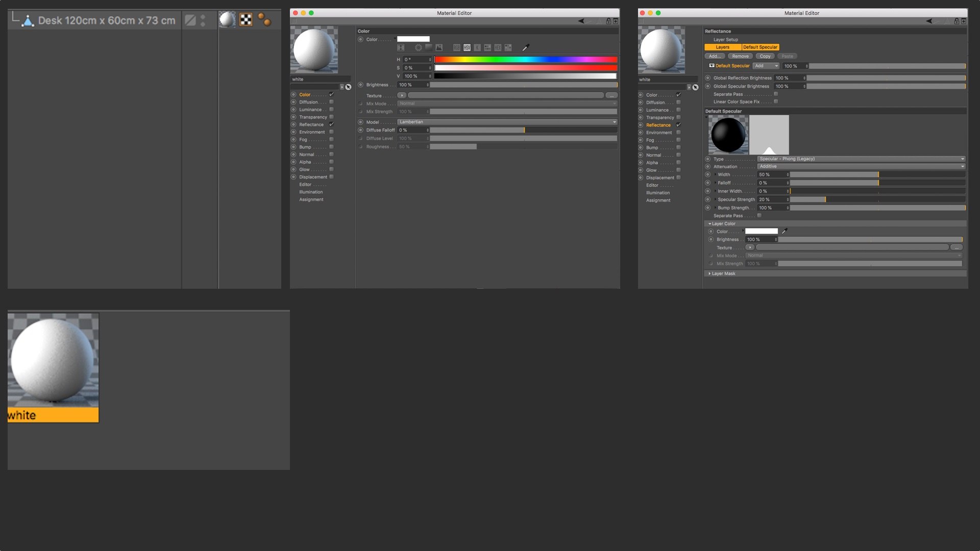This screenshot has width=980, height=551.
Task: Switch color mode to RGB
Action: click(x=457, y=47)
